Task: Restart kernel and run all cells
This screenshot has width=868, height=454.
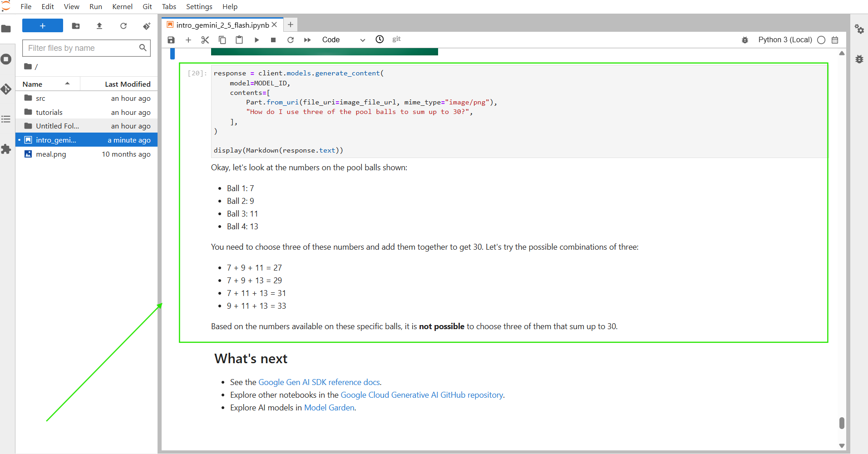Action: [x=307, y=40]
